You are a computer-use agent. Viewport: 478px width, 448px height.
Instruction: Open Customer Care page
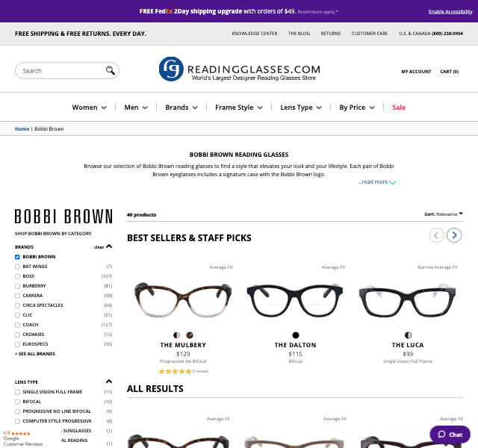pyautogui.click(x=370, y=33)
